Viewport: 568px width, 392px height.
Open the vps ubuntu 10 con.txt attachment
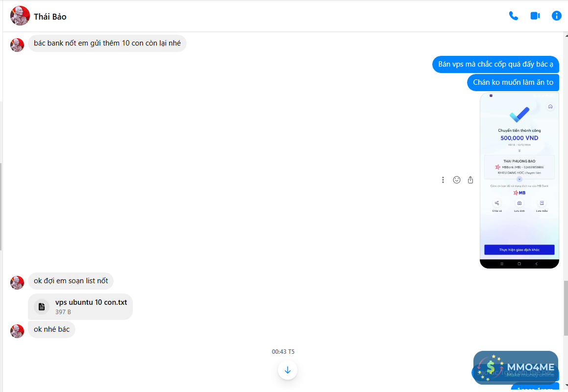click(x=80, y=307)
